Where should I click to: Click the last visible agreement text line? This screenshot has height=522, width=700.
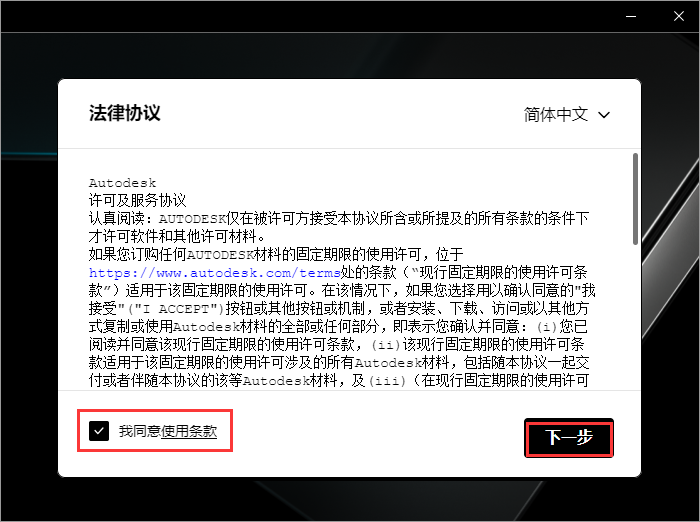click(340, 381)
